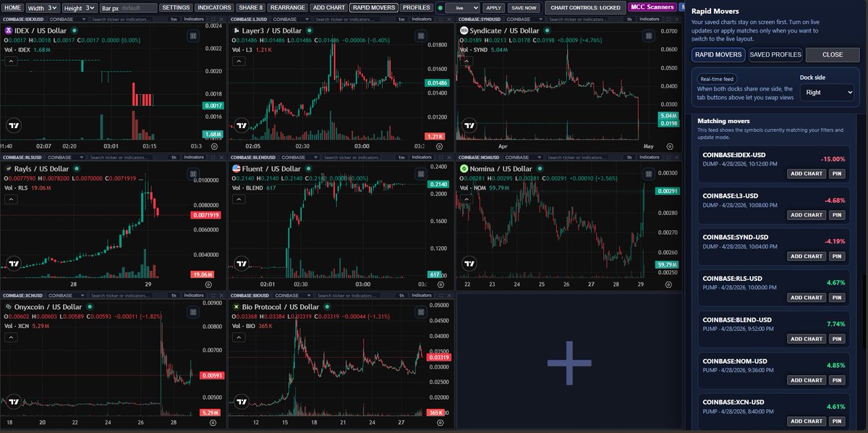Click the green live status dot in toolbar
Screen dimensions: 868x433
439,7
